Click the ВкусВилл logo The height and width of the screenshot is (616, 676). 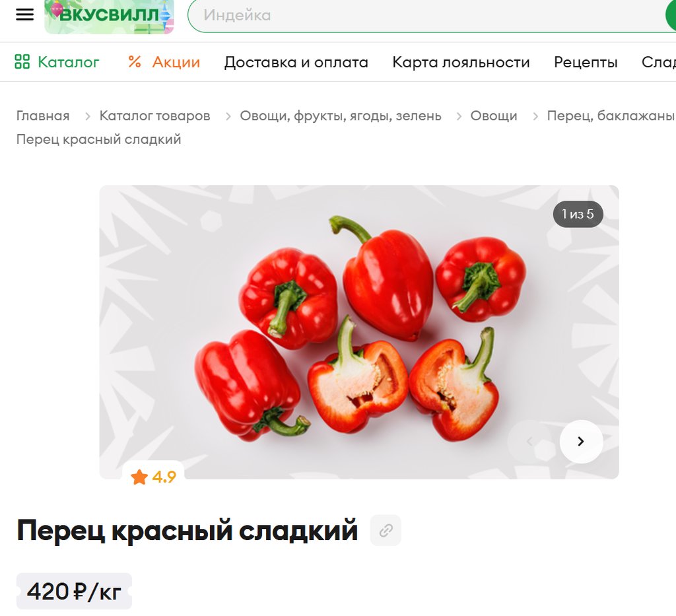(x=109, y=17)
